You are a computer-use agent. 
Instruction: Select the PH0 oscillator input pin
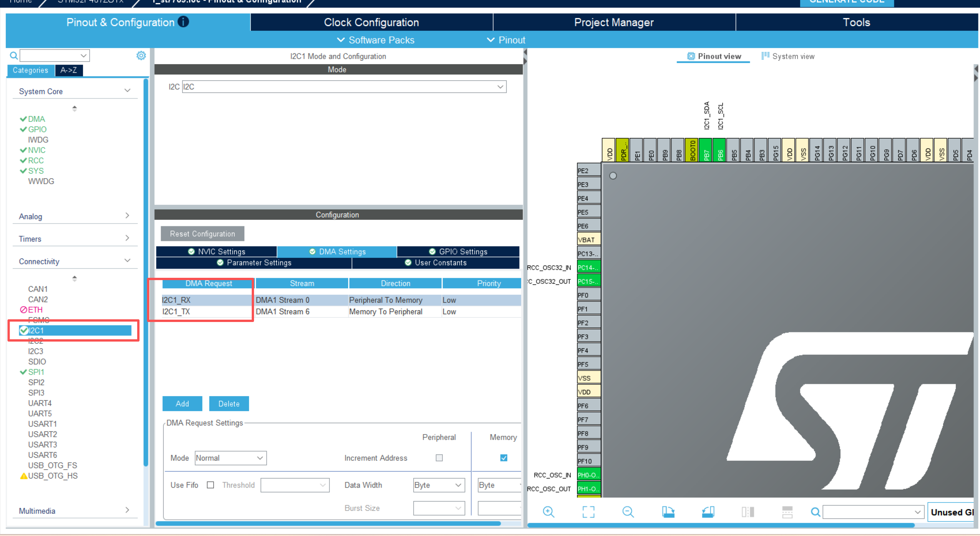[589, 475]
